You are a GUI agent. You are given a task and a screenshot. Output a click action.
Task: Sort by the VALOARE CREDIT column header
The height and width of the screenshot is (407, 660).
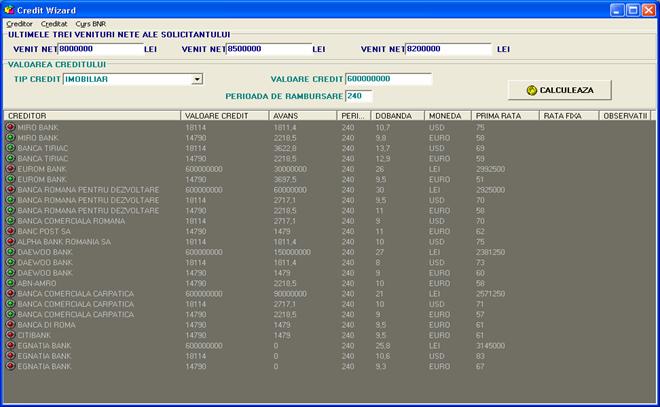(225, 115)
